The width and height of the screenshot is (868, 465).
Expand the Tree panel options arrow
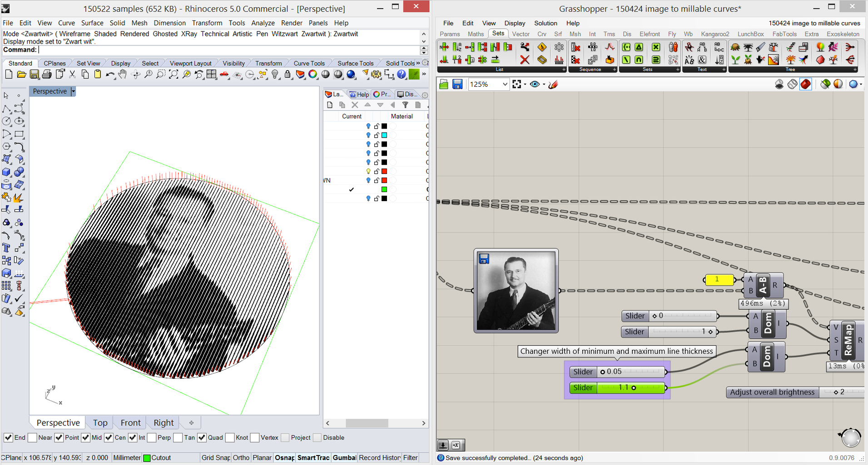856,69
